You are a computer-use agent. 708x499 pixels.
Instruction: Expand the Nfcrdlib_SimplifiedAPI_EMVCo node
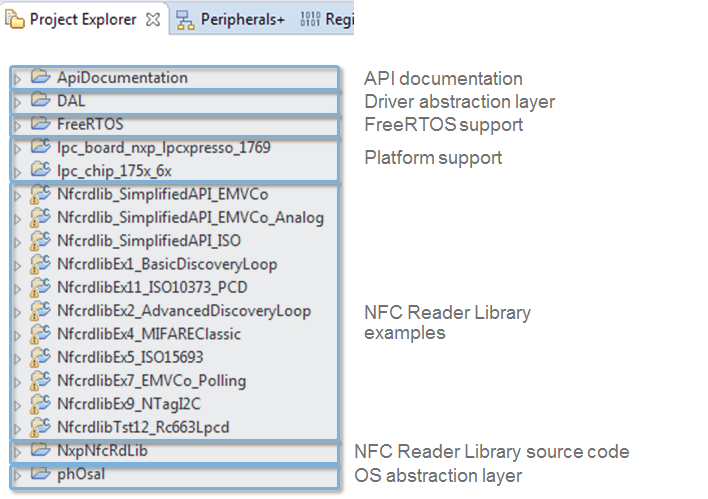click(18, 196)
